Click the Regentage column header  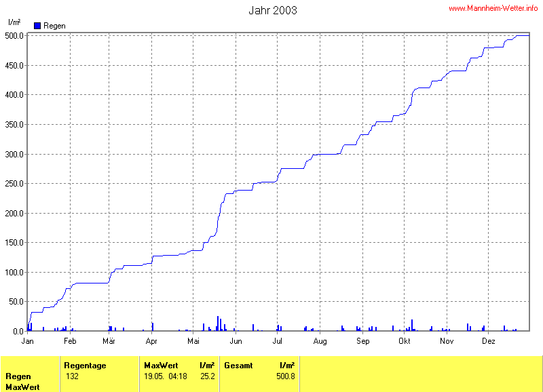[x=85, y=366]
